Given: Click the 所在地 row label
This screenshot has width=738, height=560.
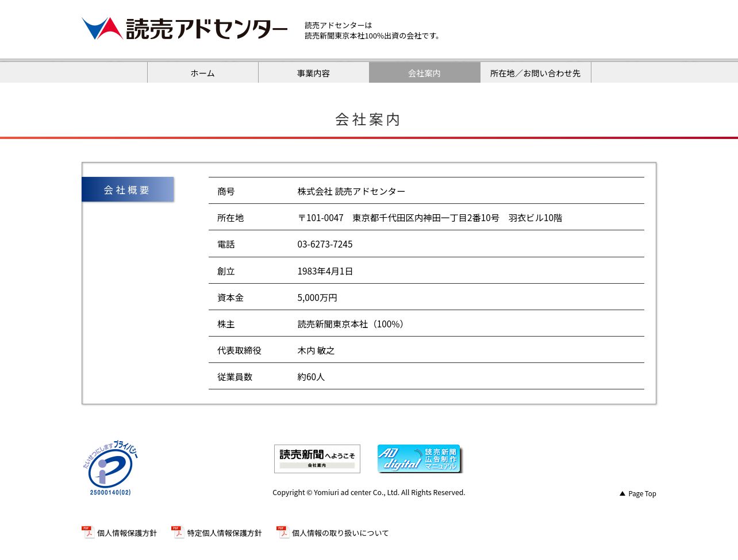Looking at the screenshot, I should (230, 218).
